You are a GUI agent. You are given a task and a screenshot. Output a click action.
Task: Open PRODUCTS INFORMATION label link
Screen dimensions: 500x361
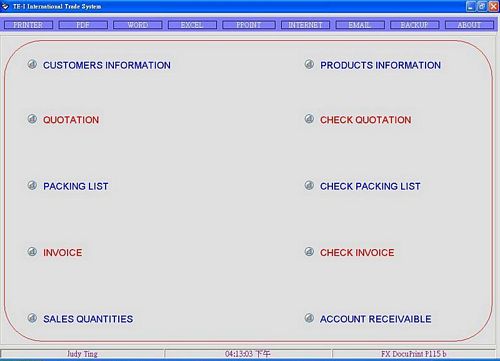[380, 65]
